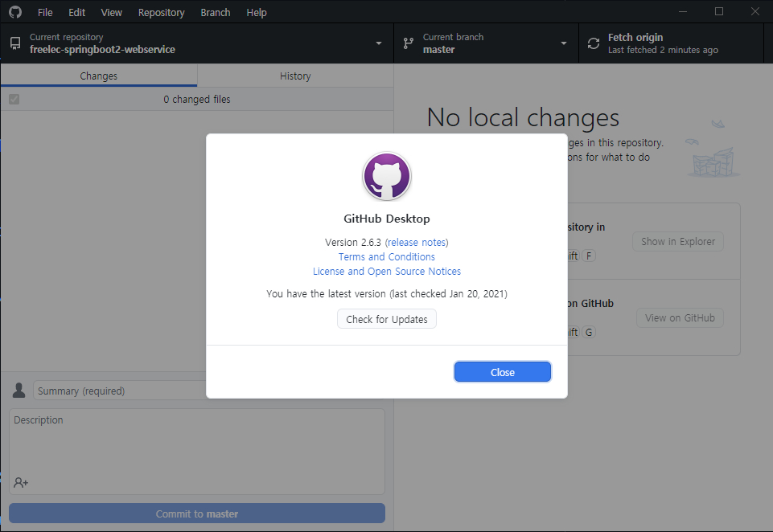The width and height of the screenshot is (773, 532).
Task: Click the GitHub Desktop purple logo
Action: pyautogui.click(x=387, y=176)
